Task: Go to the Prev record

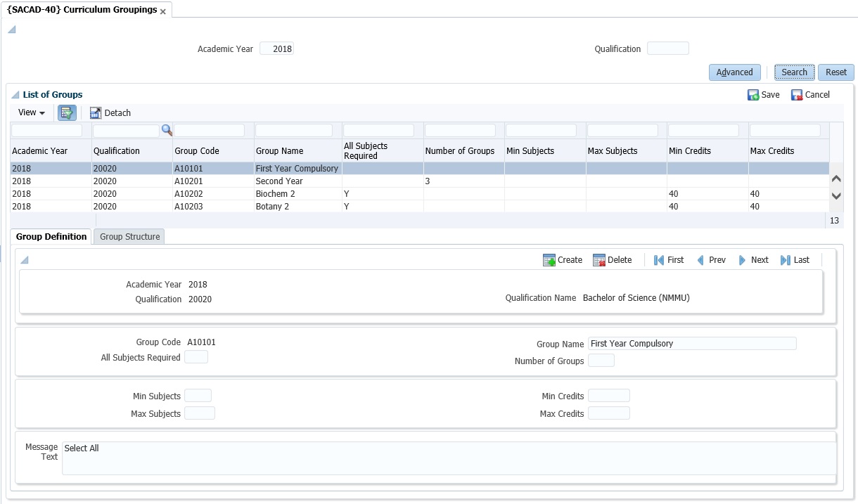Action: [710, 260]
